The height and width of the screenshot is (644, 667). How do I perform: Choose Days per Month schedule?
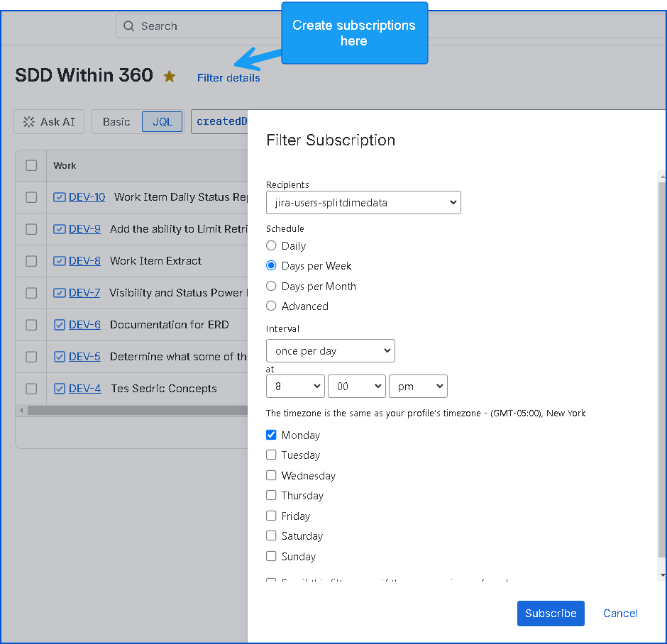click(271, 286)
